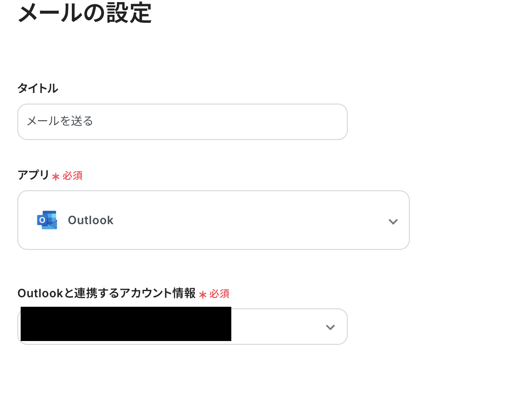Click the red asterisk beside アプリ

[56, 177]
